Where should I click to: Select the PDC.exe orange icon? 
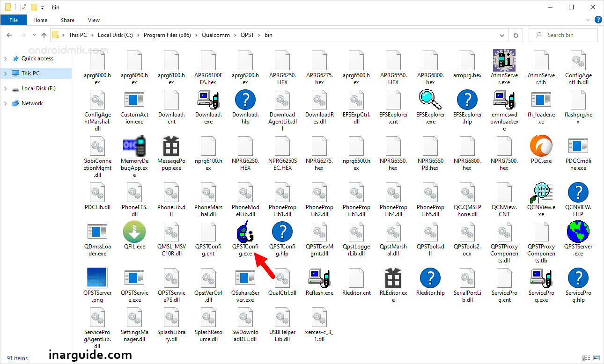click(541, 146)
